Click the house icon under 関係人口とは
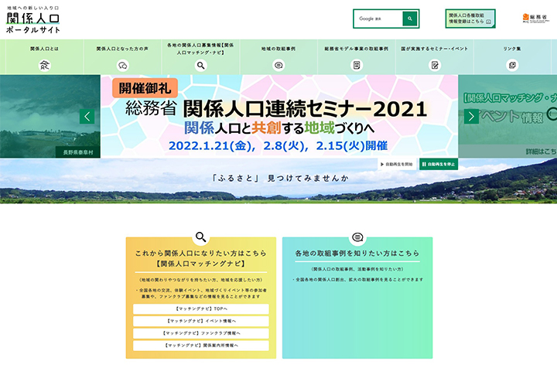Viewport: 557px width, 392px height. (44, 65)
